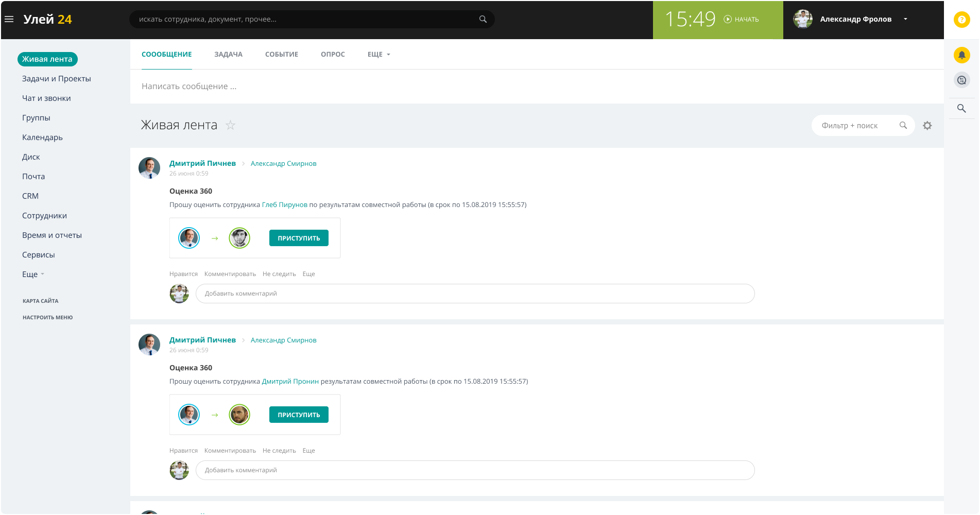The image size is (980, 515).
Task: Add Живая лента to favorites with star
Action: [230, 125]
